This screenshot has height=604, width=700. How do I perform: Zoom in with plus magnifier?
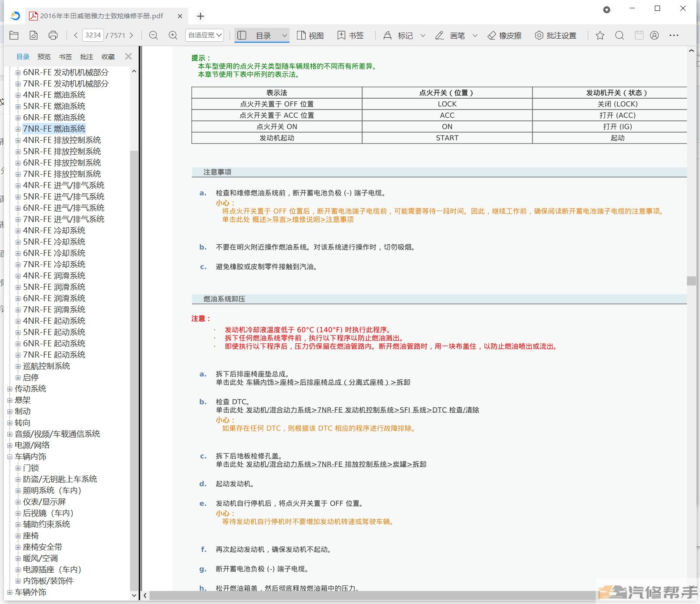173,35
